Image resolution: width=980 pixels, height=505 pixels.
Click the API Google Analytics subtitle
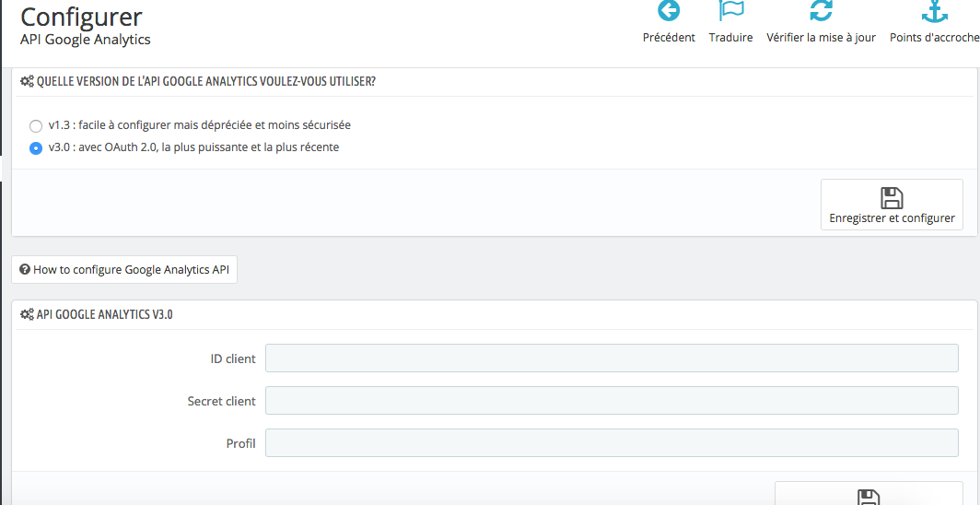pos(86,40)
